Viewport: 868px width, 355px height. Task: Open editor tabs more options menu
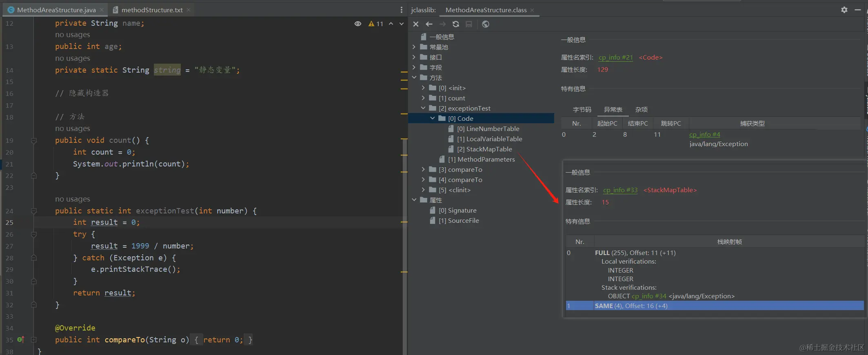point(402,10)
